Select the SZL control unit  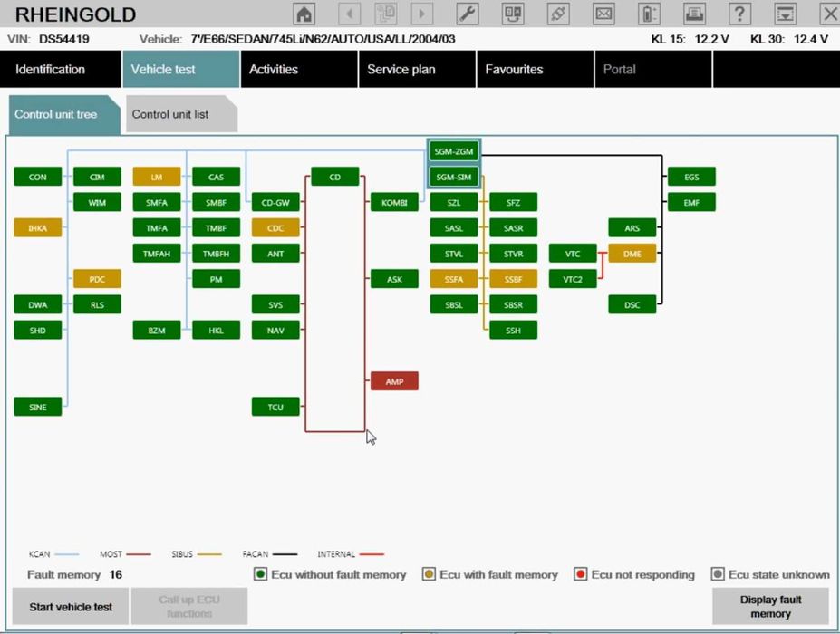pyautogui.click(x=454, y=202)
